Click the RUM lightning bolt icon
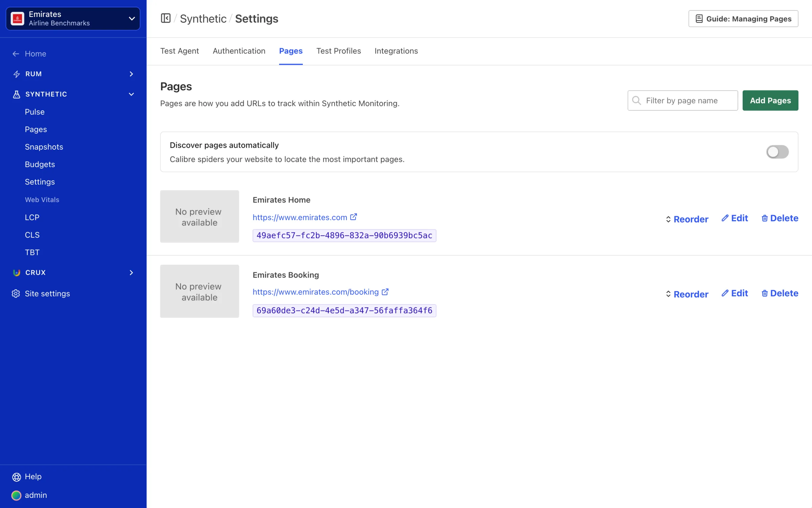 [x=16, y=74]
